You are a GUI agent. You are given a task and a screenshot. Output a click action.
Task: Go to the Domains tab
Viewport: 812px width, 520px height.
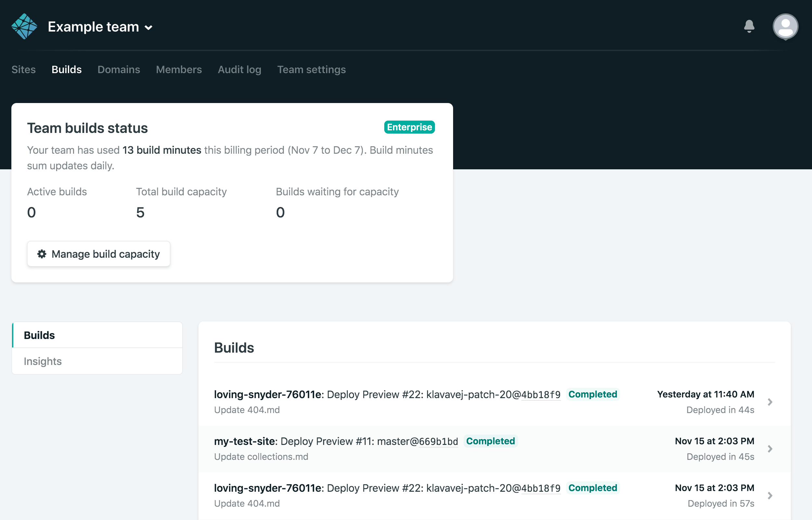pyautogui.click(x=119, y=70)
